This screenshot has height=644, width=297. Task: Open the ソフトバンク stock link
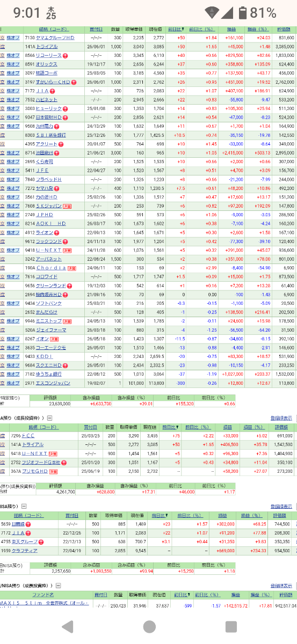coord(49,303)
